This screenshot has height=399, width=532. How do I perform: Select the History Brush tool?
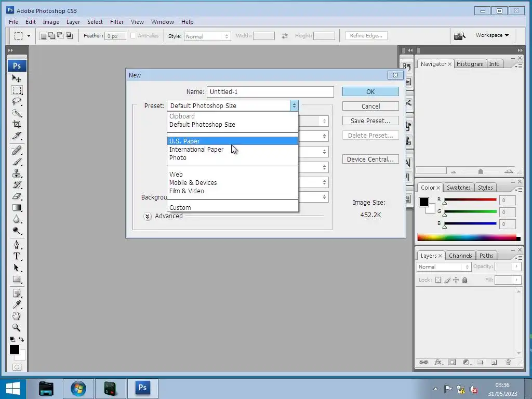coord(16,184)
